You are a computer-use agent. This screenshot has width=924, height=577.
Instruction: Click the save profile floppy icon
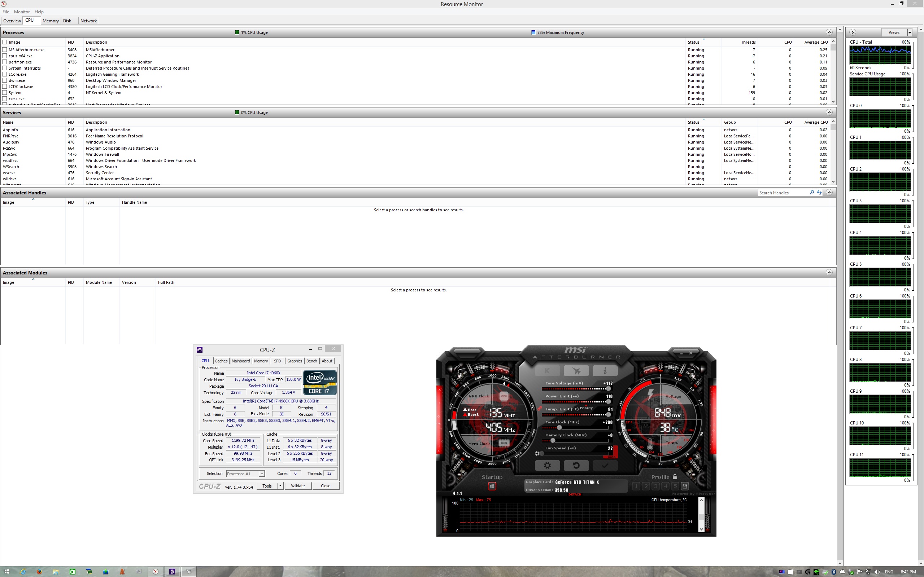tap(685, 486)
